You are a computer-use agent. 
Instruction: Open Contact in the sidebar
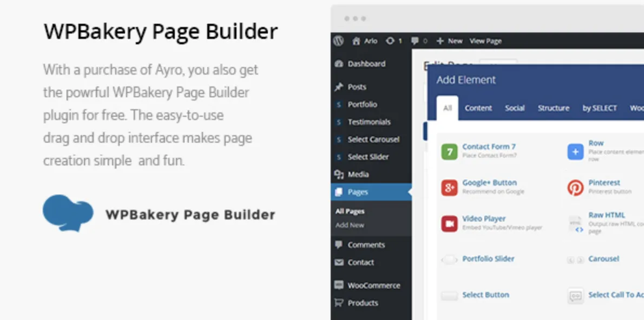point(360,263)
